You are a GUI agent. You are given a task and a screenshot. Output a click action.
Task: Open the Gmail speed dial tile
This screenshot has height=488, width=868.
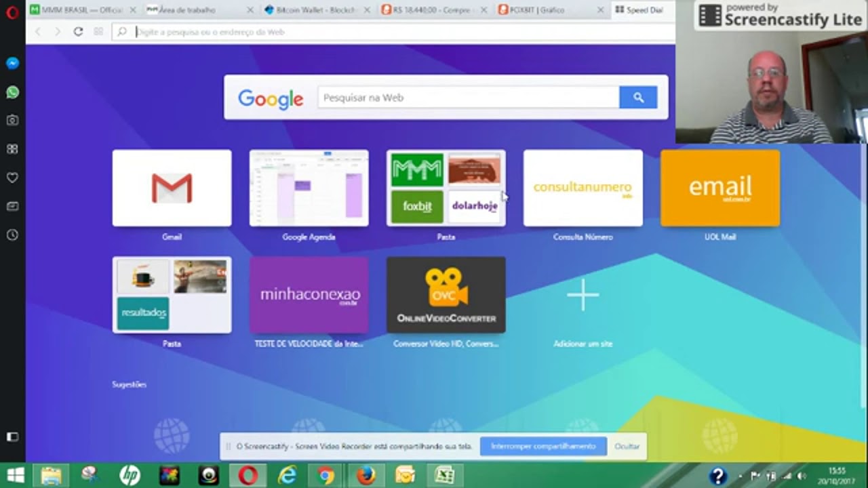click(172, 188)
